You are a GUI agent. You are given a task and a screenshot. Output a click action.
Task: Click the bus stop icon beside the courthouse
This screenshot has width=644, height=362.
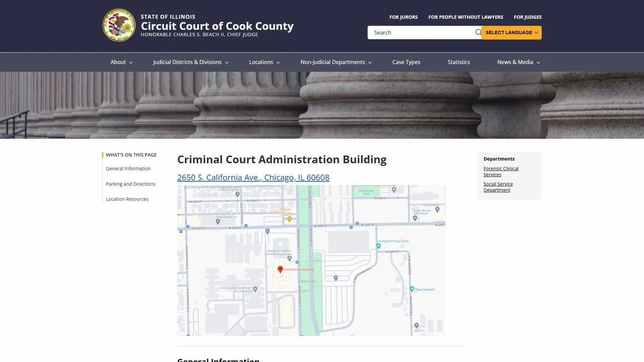297,262
